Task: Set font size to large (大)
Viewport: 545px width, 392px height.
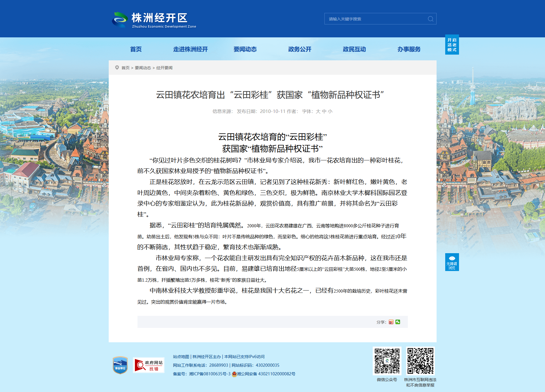Action: [x=318, y=112]
